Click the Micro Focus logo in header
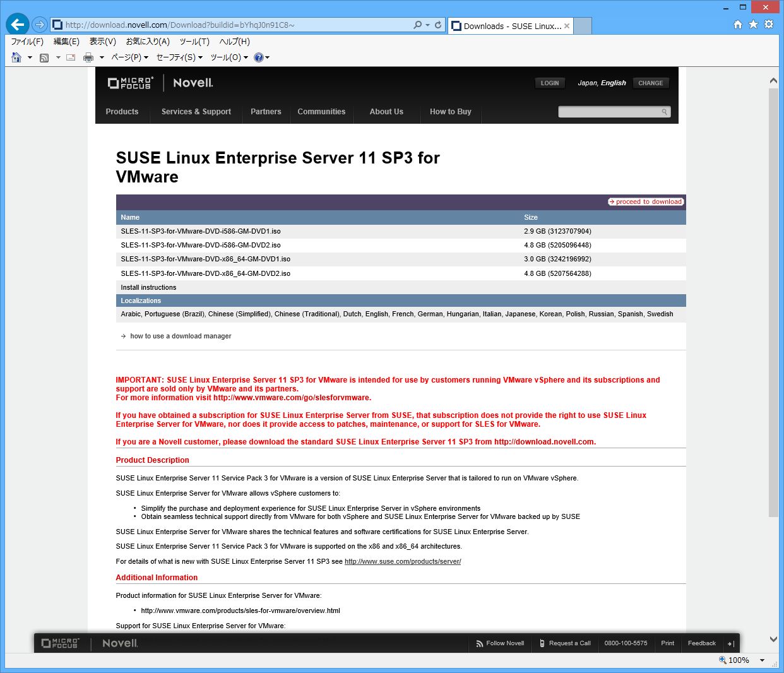The width and height of the screenshot is (784, 673). tap(131, 83)
